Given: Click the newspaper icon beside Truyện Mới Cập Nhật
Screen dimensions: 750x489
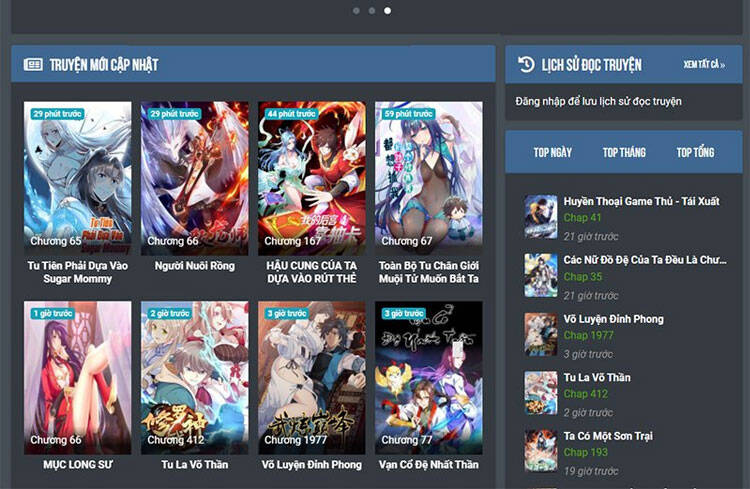Looking at the screenshot, I should coord(33,65).
